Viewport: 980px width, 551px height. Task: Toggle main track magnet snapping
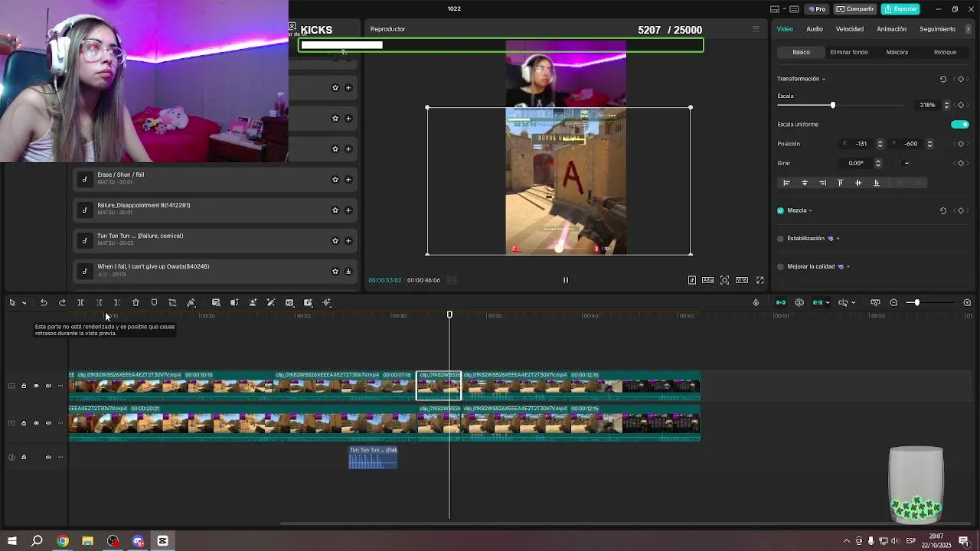click(781, 303)
